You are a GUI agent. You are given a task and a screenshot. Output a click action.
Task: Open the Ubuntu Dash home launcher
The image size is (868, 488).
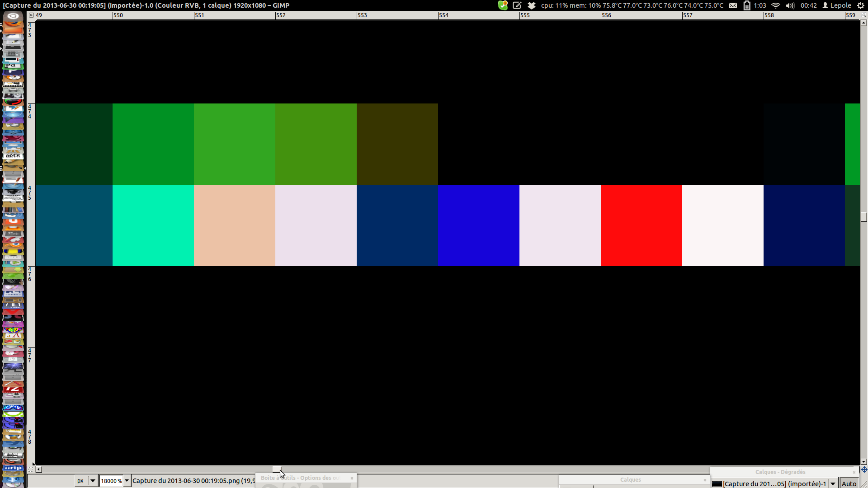[x=13, y=16]
